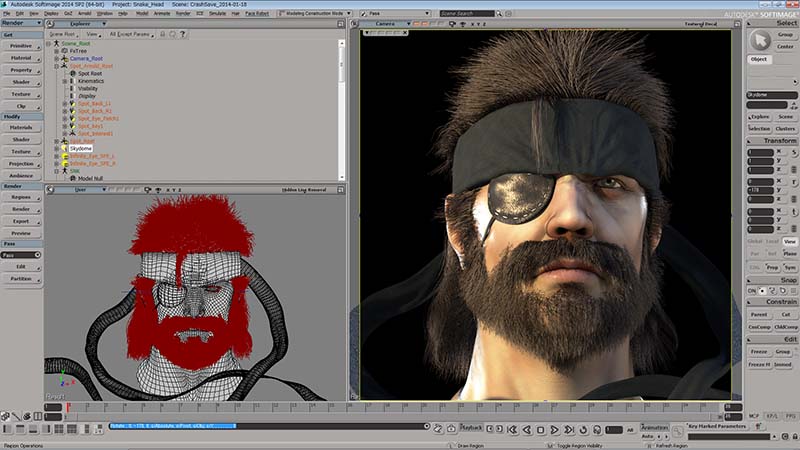Click the Explorer refresh icon

pos(172,34)
